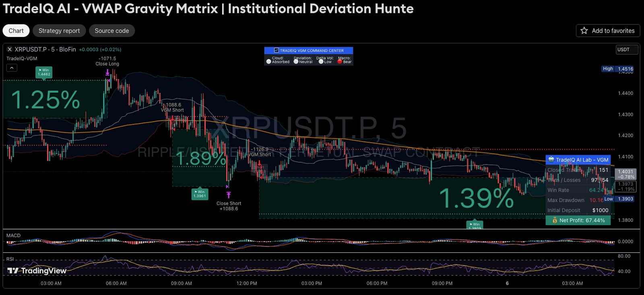Click the Deviation Neutral status indicator
The width and height of the screenshot is (644, 295).
pyautogui.click(x=296, y=61)
